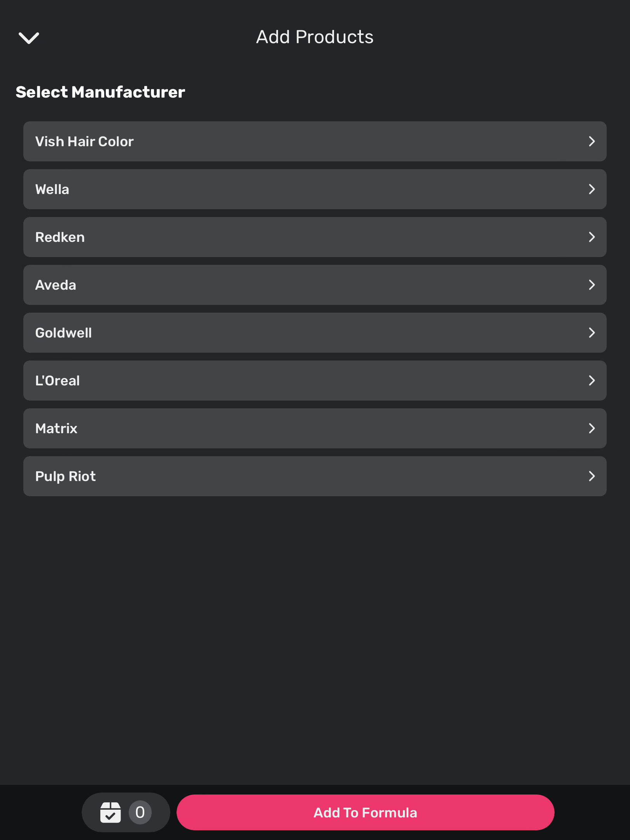Open the Aveda manufacturer products
Screen dimensions: 630x840
point(56,285)
